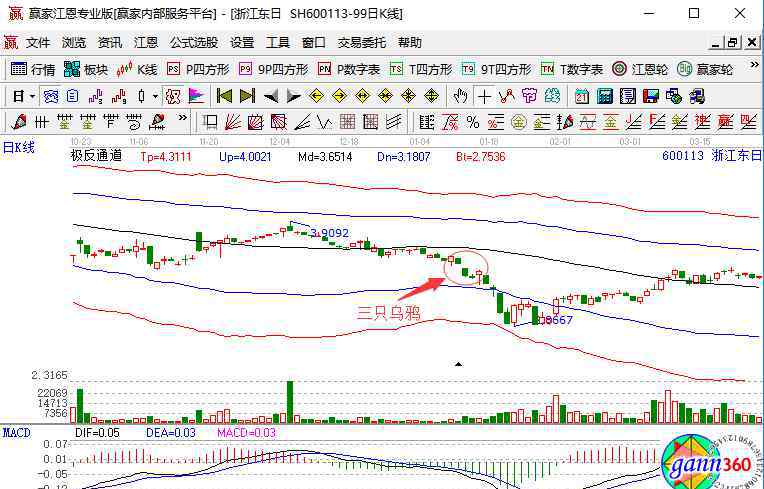The height and width of the screenshot is (489, 764).
Task: Open the 浏览 menu
Action: tap(74, 43)
